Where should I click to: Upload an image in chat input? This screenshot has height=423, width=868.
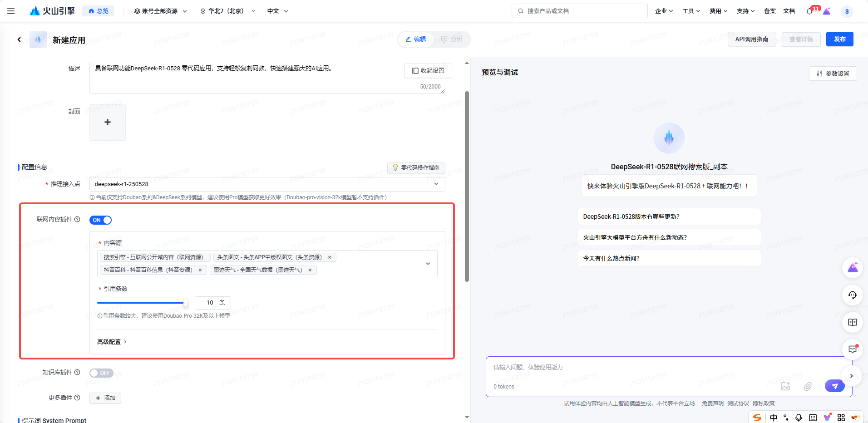click(x=785, y=386)
